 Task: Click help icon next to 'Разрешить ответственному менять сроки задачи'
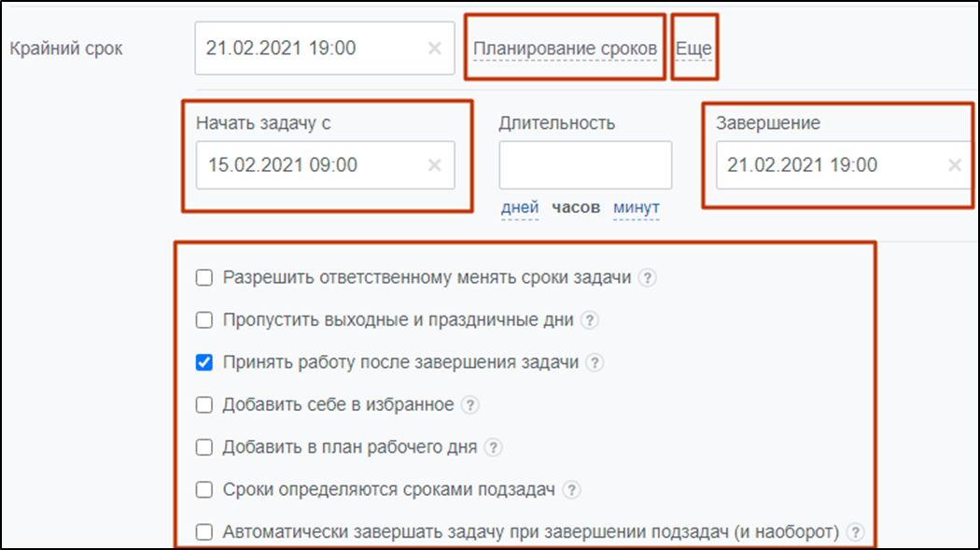pos(648,277)
